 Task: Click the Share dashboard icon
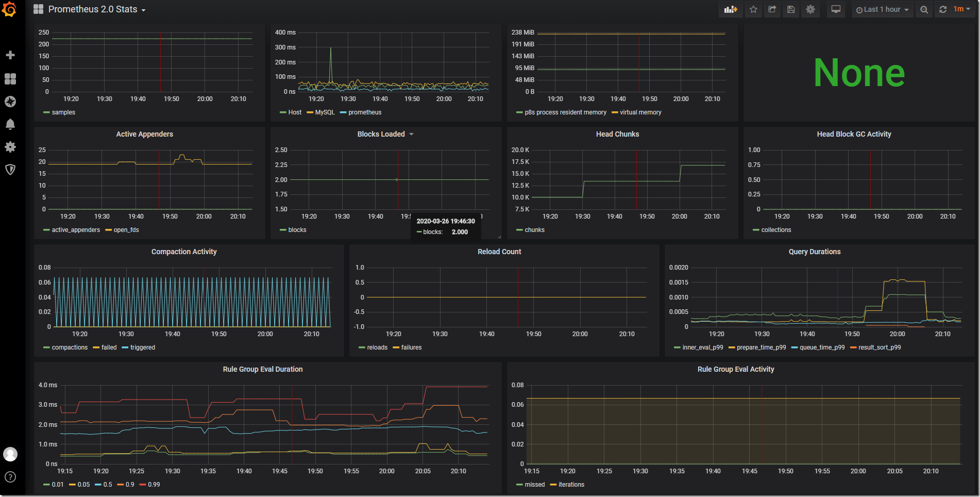coord(772,9)
